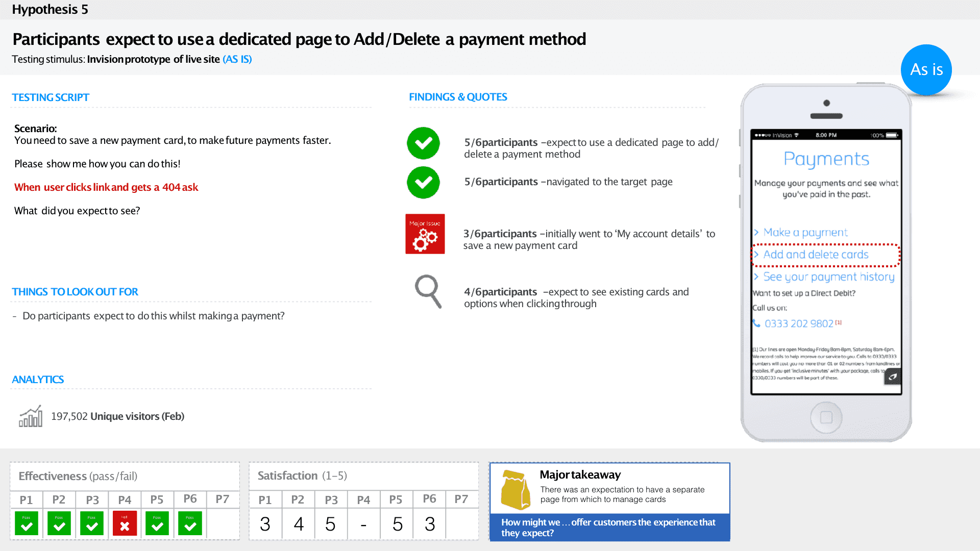Image resolution: width=980 pixels, height=551 pixels.
Task: Click P1's green pass checkmark
Action: coord(27,524)
